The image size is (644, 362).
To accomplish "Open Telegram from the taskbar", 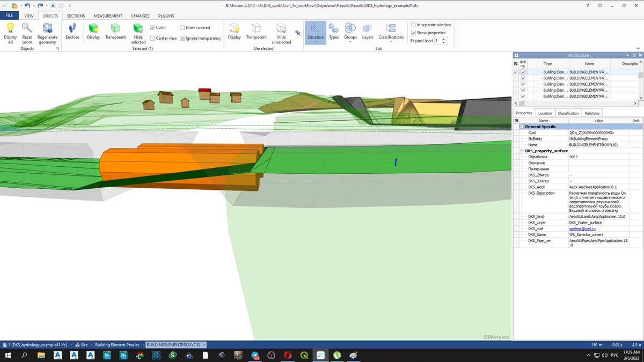I will point(255,355).
